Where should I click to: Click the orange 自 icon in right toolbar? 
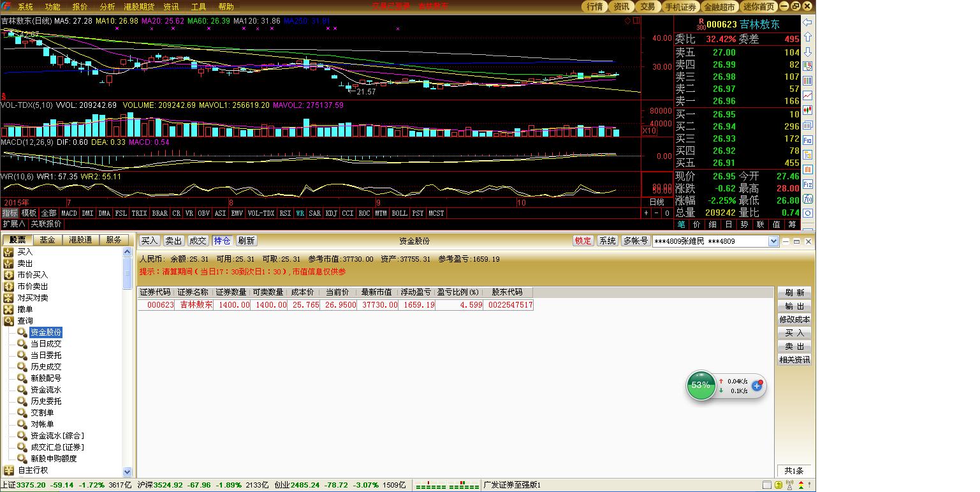pos(808,169)
